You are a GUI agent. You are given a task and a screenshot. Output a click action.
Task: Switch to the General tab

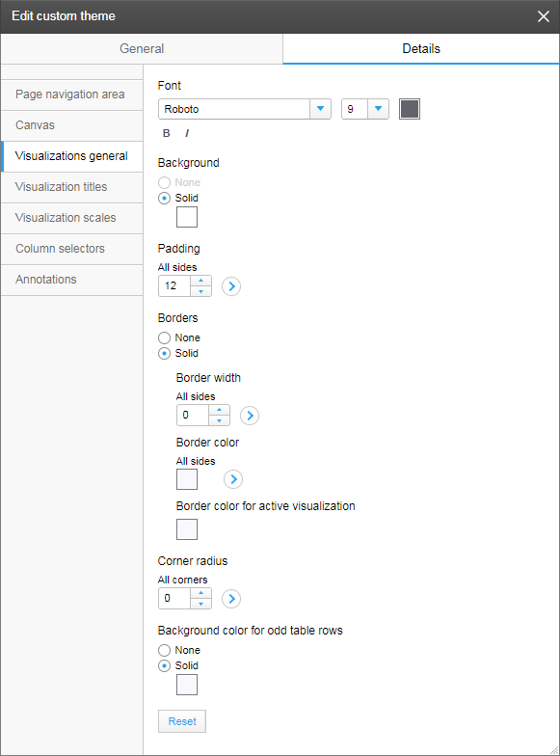click(x=142, y=48)
